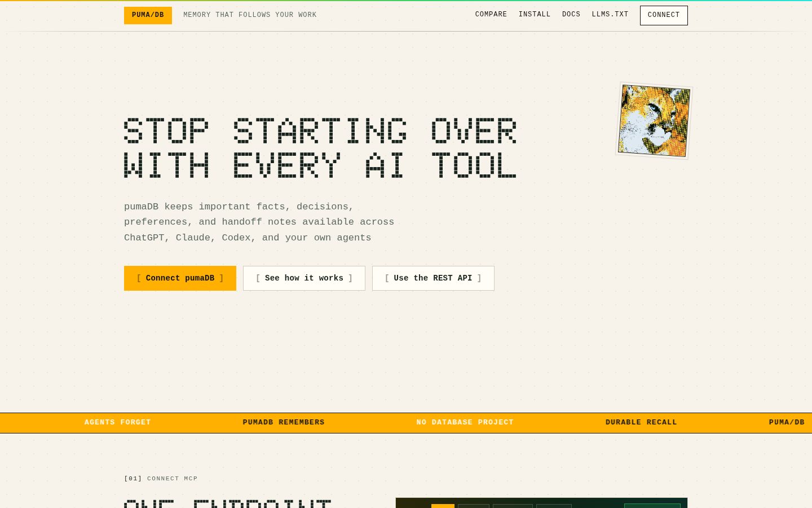Open the COMPARE nav link
The image size is (812, 508).
[491, 15]
